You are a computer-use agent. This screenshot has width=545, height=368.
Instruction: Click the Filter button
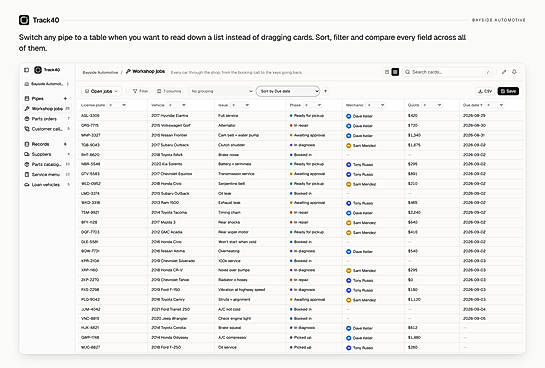[140, 91]
